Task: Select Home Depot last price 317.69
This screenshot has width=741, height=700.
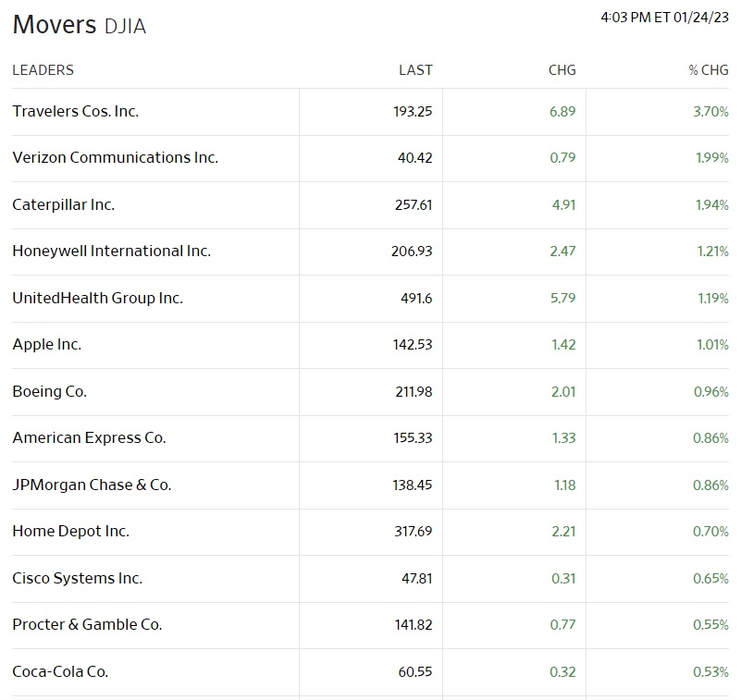Action: [x=414, y=532]
